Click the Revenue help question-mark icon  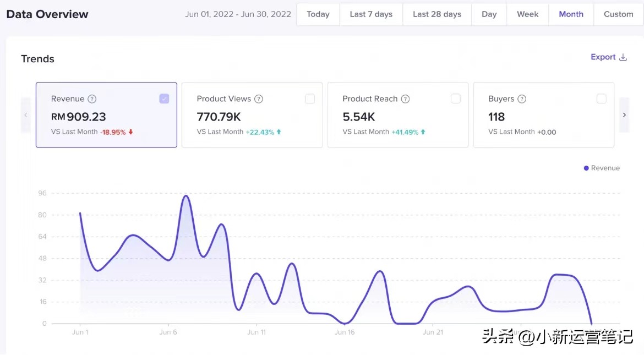tap(92, 99)
